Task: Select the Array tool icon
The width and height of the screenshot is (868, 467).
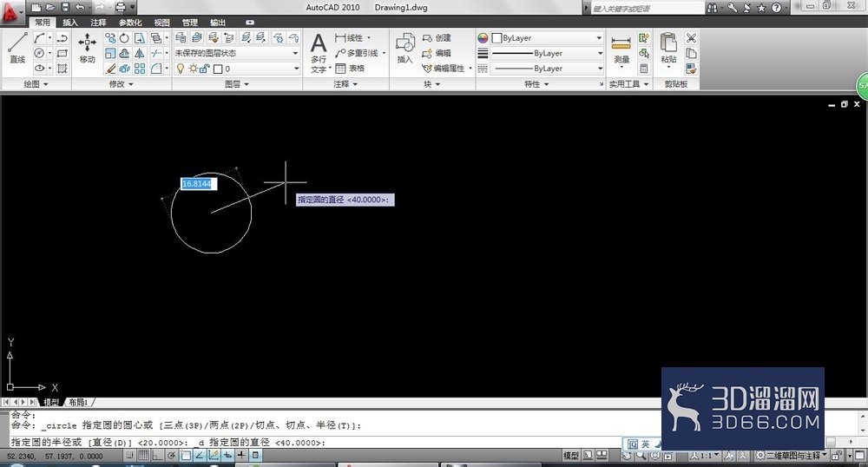Action: click(x=140, y=69)
